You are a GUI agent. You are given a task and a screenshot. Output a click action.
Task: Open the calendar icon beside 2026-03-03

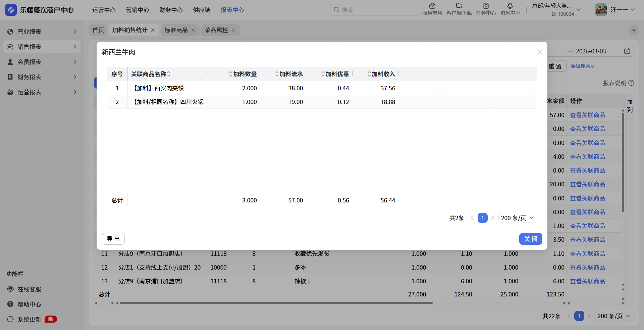point(627,51)
